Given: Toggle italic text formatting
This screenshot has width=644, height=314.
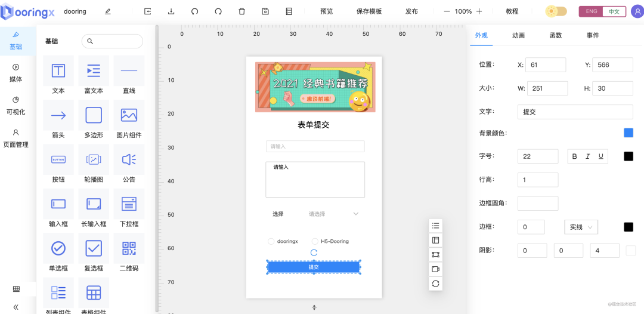Looking at the screenshot, I should [x=588, y=156].
